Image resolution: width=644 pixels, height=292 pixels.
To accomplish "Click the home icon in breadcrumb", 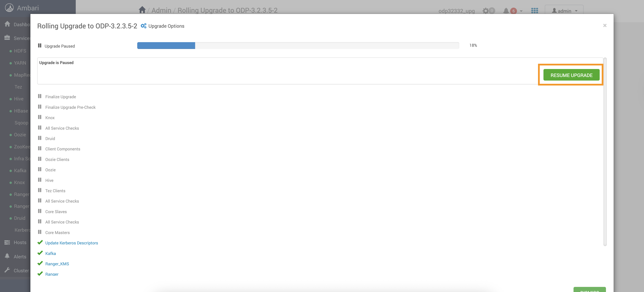I will tap(142, 10).
